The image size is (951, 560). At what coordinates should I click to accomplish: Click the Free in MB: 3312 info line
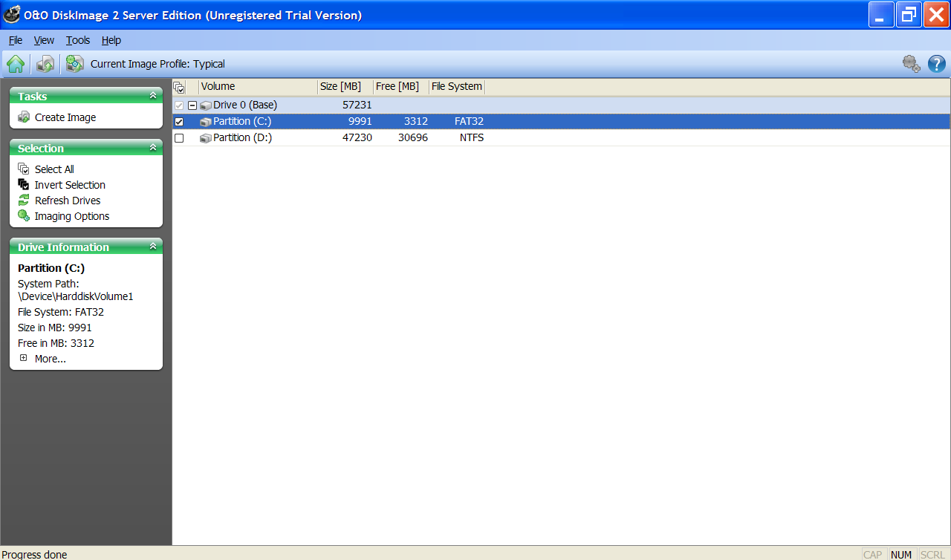click(56, 343)
